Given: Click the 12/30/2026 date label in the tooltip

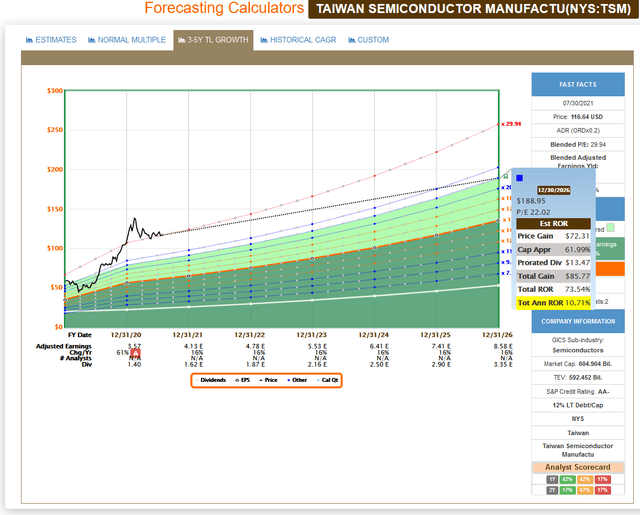Looking at the screenshot, I should click(553, 190).
